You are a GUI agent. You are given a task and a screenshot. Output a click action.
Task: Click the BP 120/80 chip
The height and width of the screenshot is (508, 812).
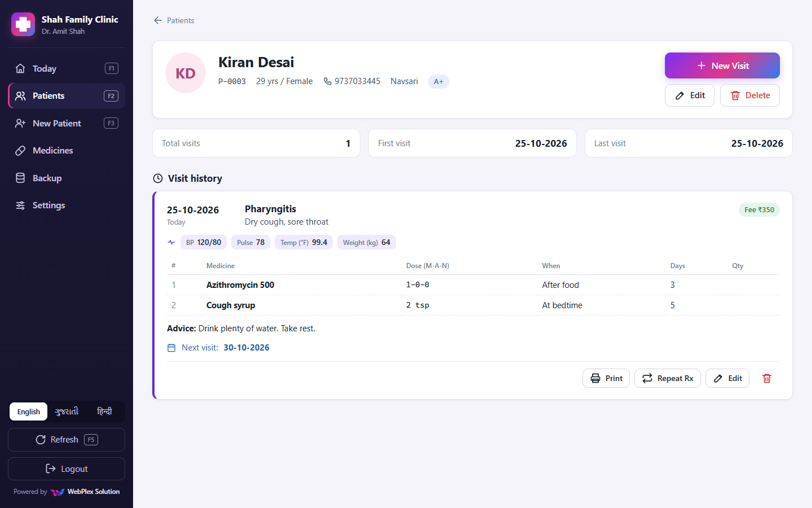click(x=204, y=242)
